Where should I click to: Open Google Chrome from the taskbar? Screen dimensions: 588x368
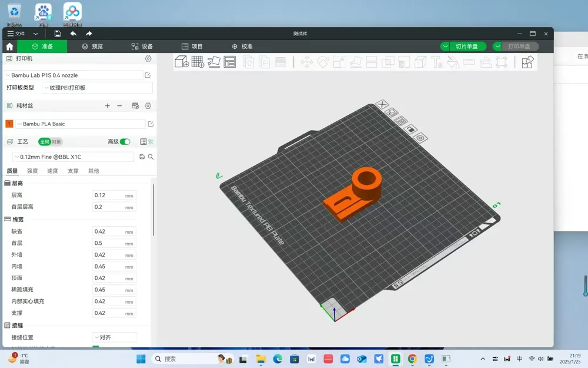point(412,359)
